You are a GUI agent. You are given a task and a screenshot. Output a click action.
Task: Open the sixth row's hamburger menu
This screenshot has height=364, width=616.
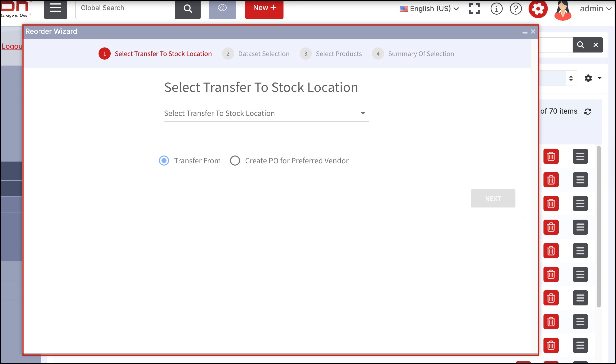pos(580,274)
